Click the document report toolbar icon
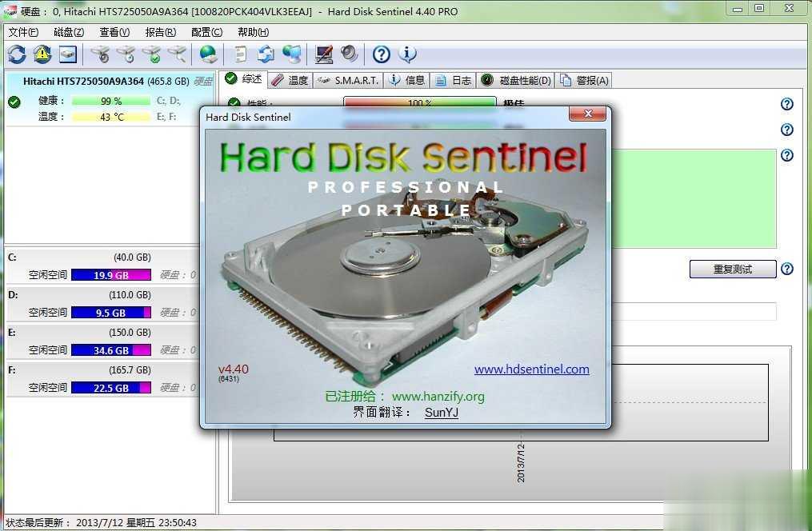Viewport: 812px width, 531px height. 240,54
